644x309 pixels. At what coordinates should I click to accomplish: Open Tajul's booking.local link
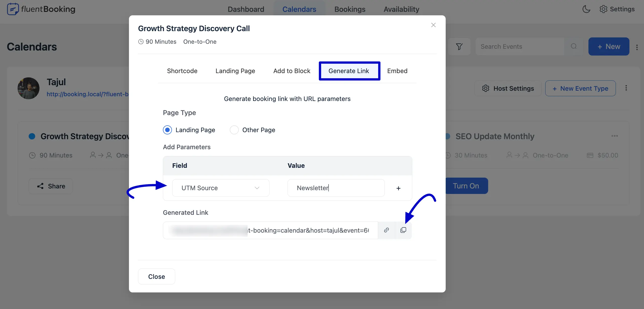(x=88, y=94)
